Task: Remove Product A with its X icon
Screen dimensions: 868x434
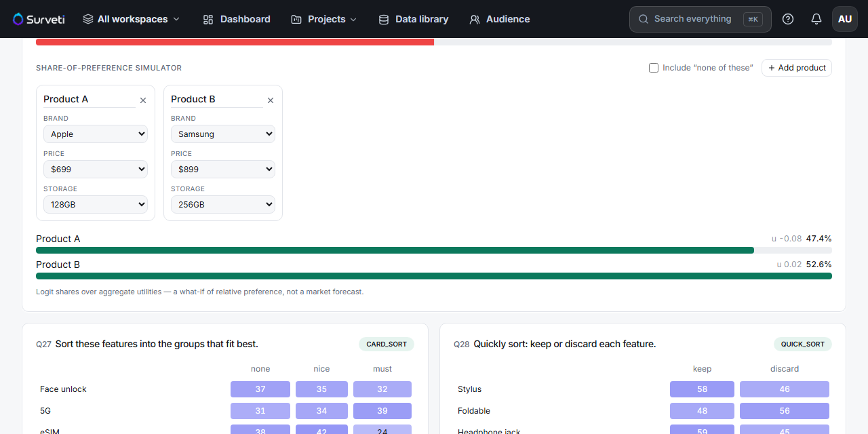Action: [143, 100]
